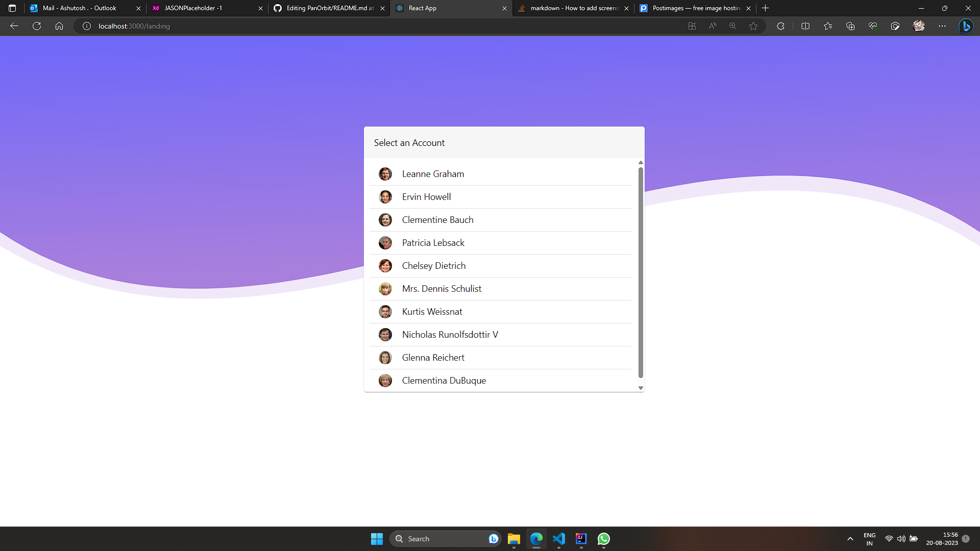Click the account list scrollbar down arrow
980x551 pixels.
641,388
